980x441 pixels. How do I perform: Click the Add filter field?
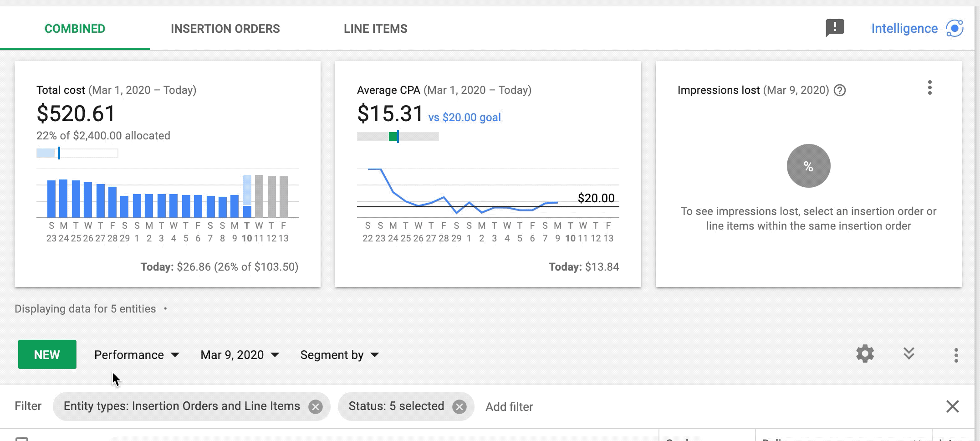point(509,407)
